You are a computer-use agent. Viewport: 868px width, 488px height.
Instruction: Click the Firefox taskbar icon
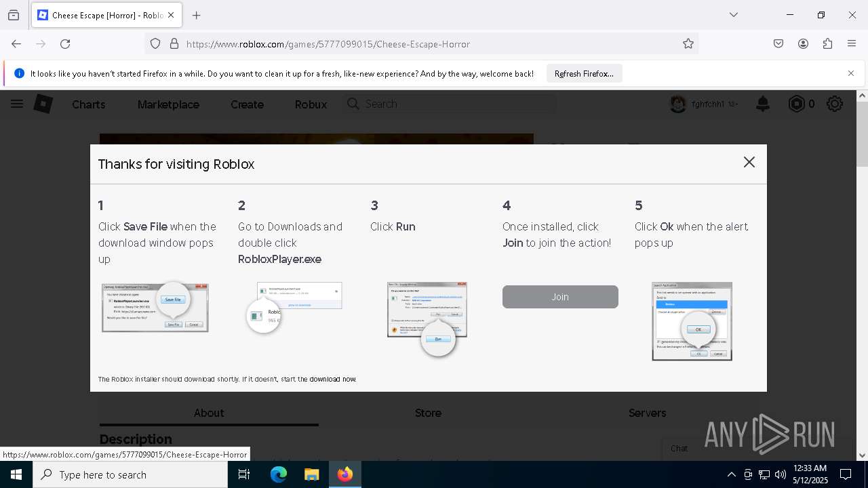coord(345,474)
